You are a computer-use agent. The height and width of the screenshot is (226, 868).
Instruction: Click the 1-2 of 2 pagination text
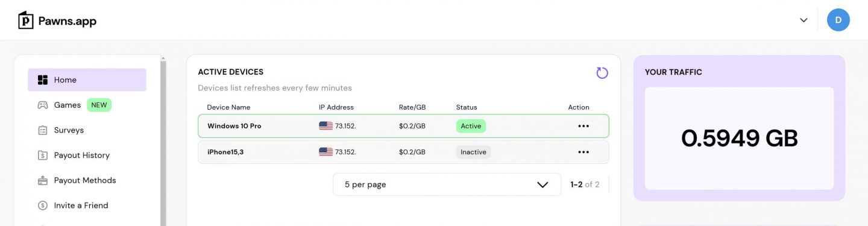click(x=585, y=184)
